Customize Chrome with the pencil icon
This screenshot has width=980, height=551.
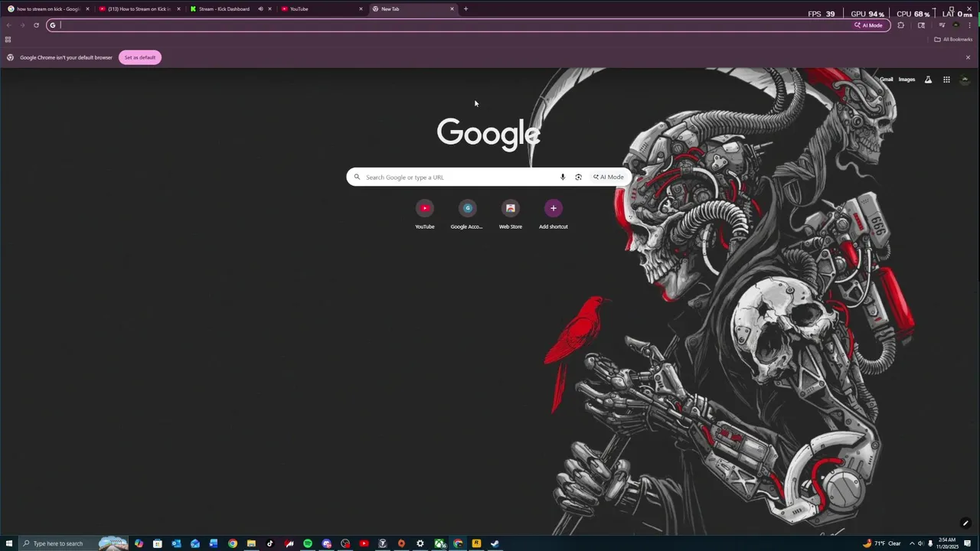pyautogui.click(x=965, y=523)
